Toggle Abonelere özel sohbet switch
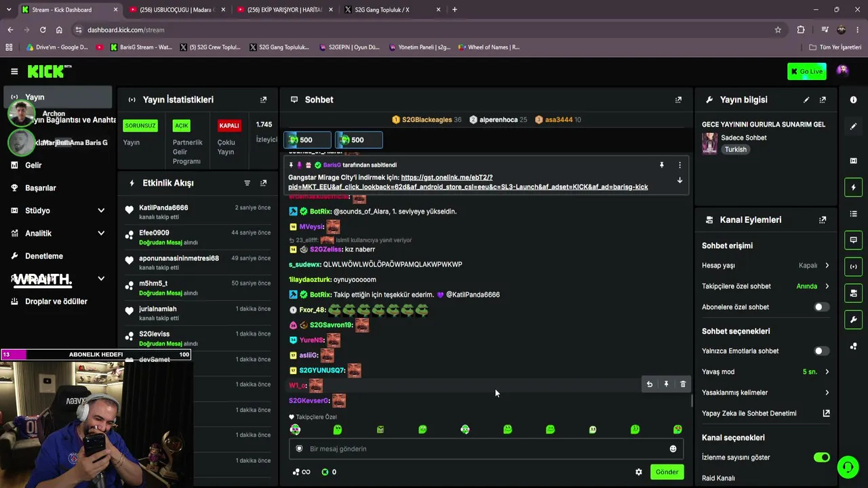 (821, 307)
